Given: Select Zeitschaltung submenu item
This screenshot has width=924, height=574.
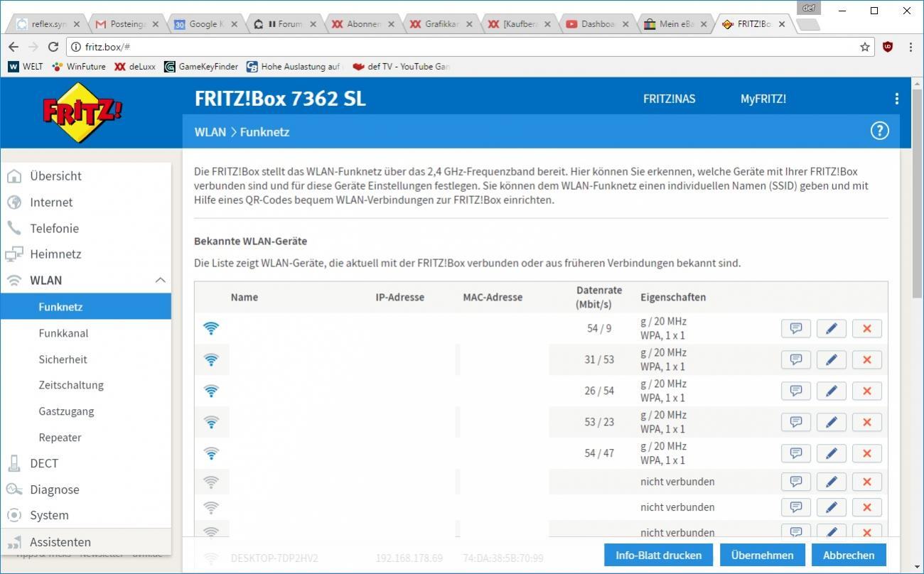Looking at the screenshot, I should (x=85, y=384).
